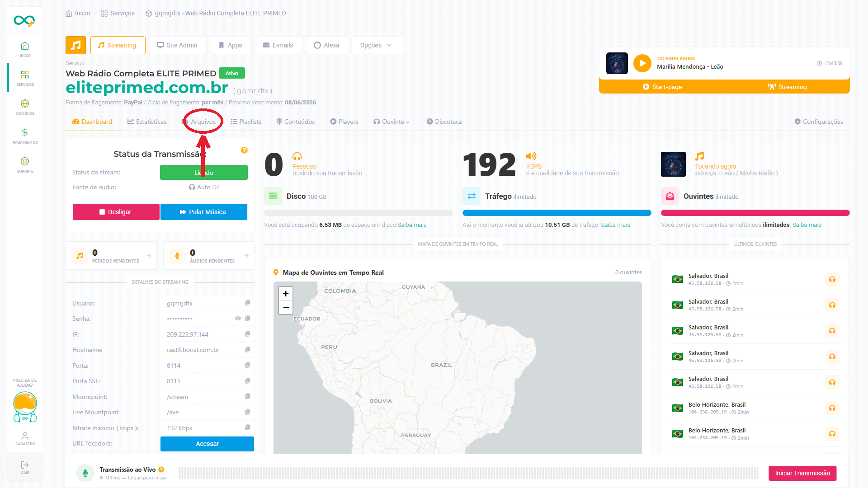Open Suporte in the sidebar
This screenshot has width=868, height=488.
click(x=25, y=165)
